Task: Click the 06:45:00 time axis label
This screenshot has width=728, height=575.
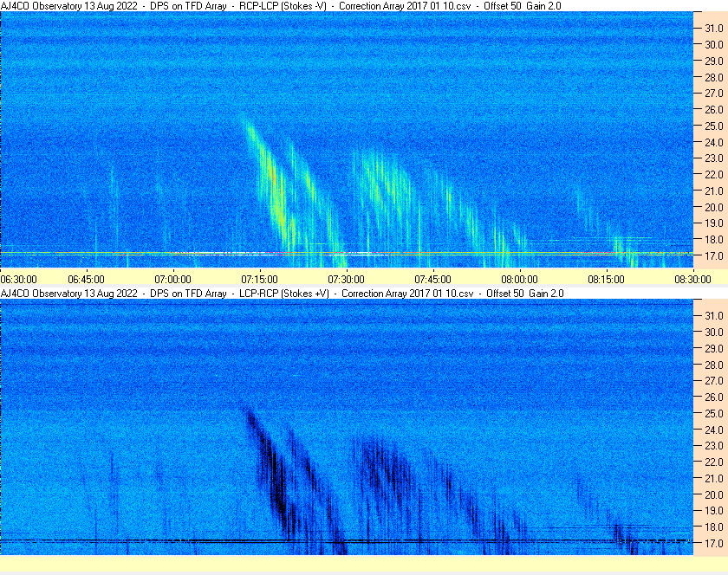Action: 87,280
